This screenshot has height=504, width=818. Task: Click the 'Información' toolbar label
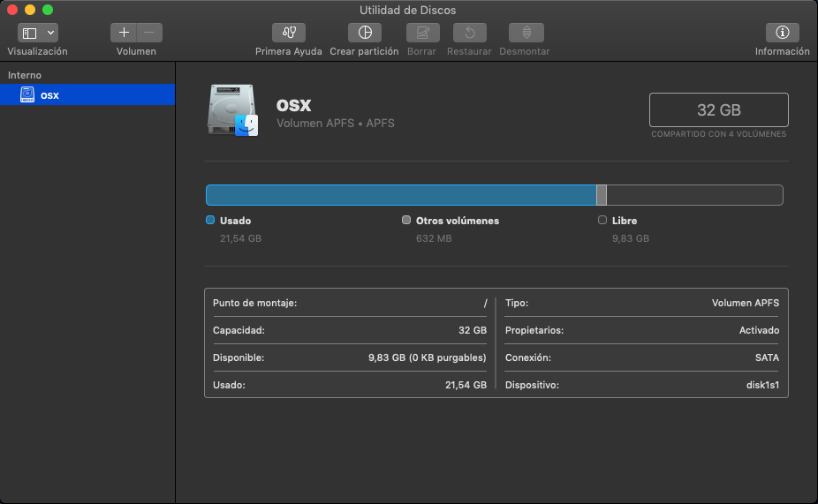(x=783, y=51)
